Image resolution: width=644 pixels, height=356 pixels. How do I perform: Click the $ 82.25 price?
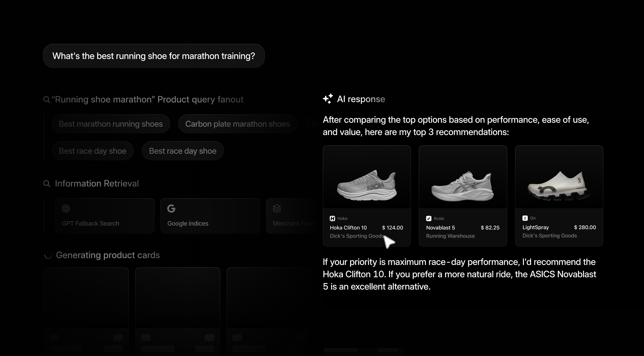point(490,228)
